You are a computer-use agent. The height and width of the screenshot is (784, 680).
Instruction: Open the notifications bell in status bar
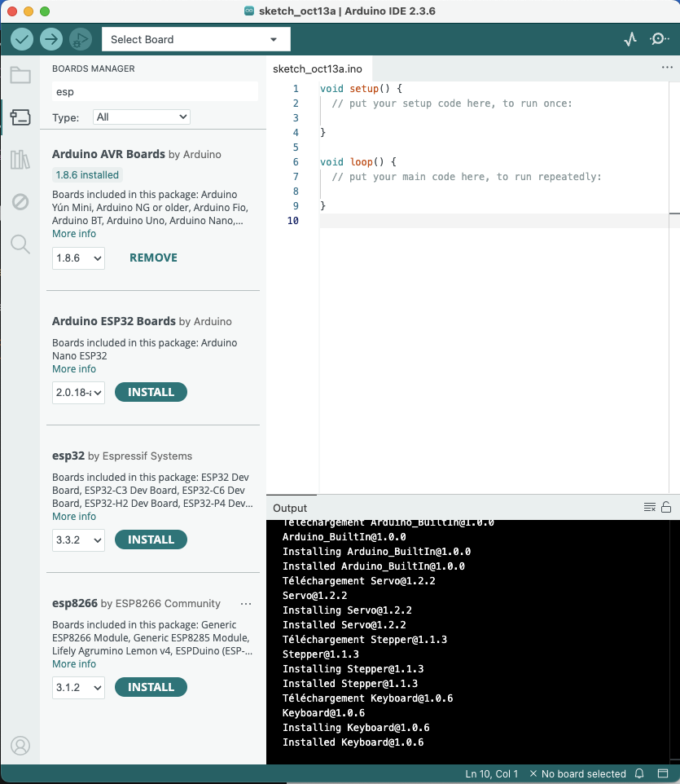[x=640, y=773]
